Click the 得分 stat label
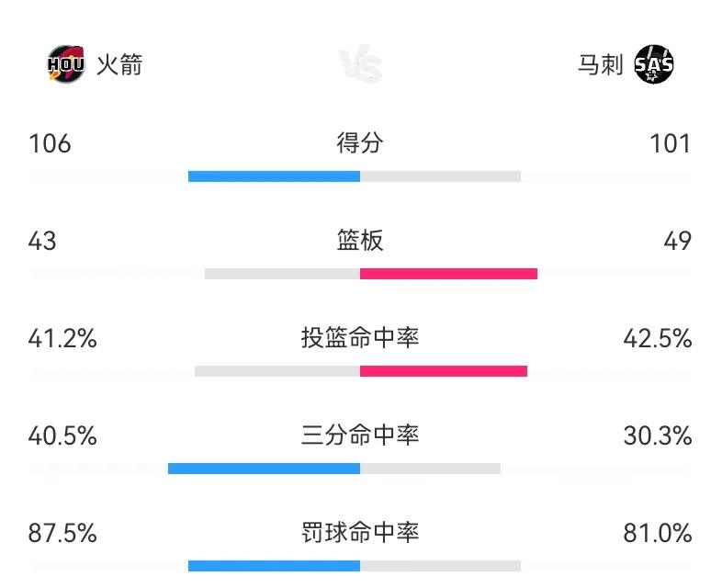This screenshot has height=588, width=711. pyautogui.click(x=360, y=142)
